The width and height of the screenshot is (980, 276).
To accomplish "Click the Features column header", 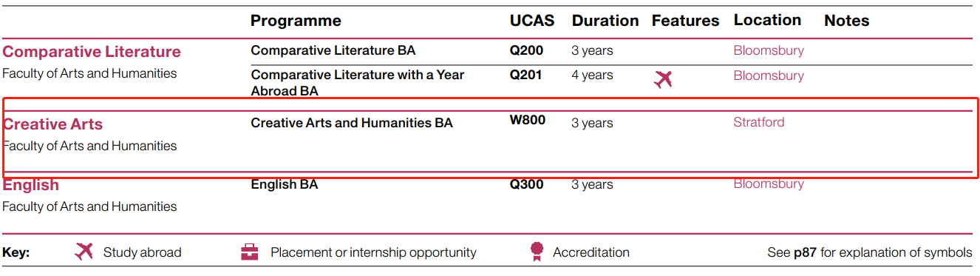I will tap(685, 21).
